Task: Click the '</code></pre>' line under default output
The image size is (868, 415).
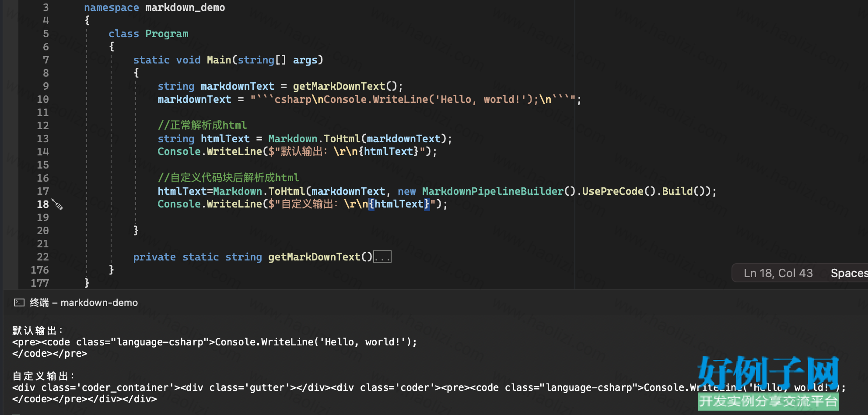Action: pyautogui.click(x=50, y=353)
